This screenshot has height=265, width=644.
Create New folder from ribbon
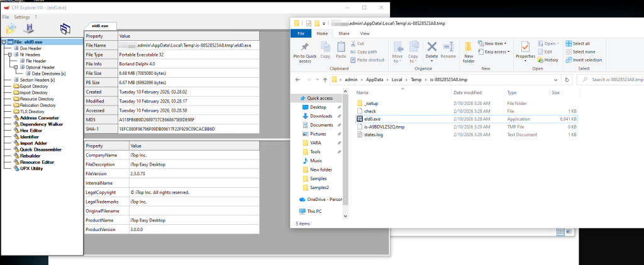[x=469, y=52]
